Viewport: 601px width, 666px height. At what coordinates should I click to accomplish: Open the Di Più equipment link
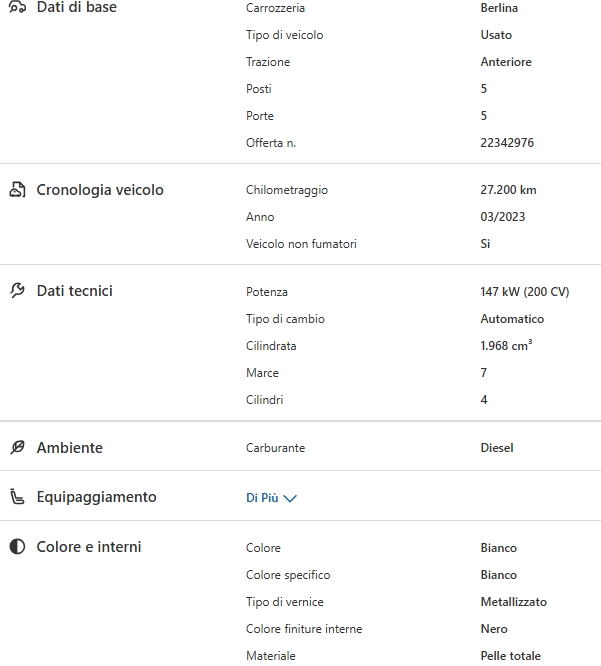[262, 498]
